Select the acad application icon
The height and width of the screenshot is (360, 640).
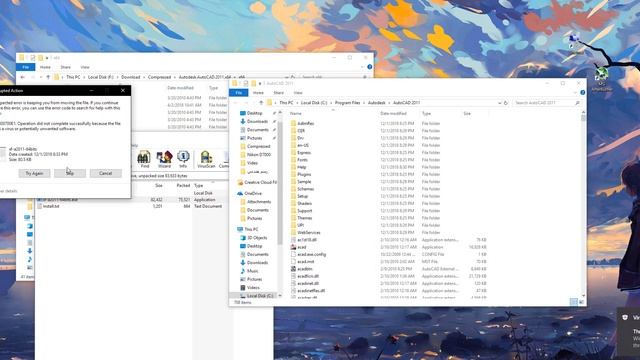[x=293, y=247]
